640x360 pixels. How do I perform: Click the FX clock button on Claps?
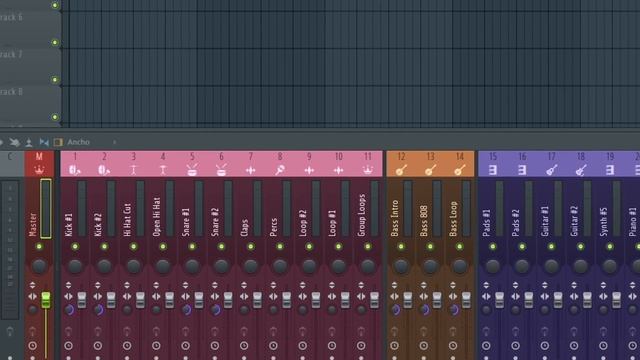(244, 346)
